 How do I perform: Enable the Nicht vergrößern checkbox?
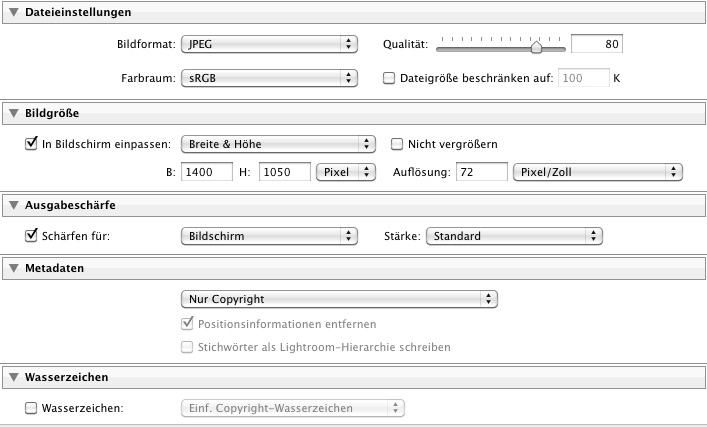pos(397,144)
